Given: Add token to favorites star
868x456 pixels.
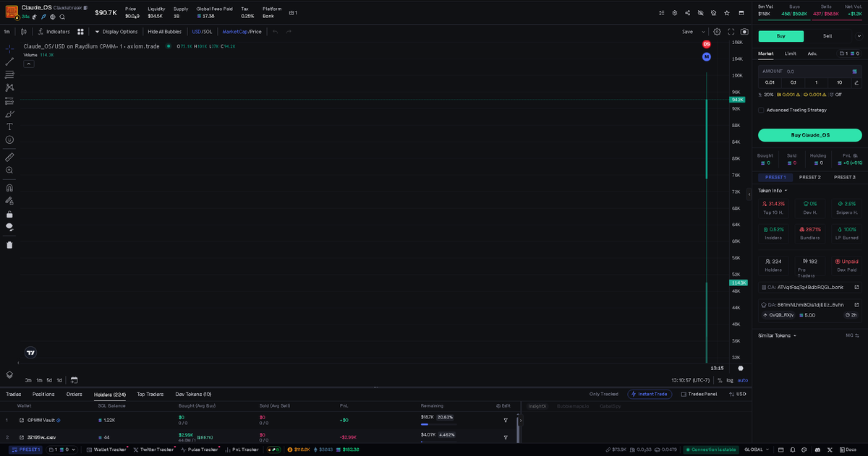Looking at the screenshot, I should pos(726,13).
